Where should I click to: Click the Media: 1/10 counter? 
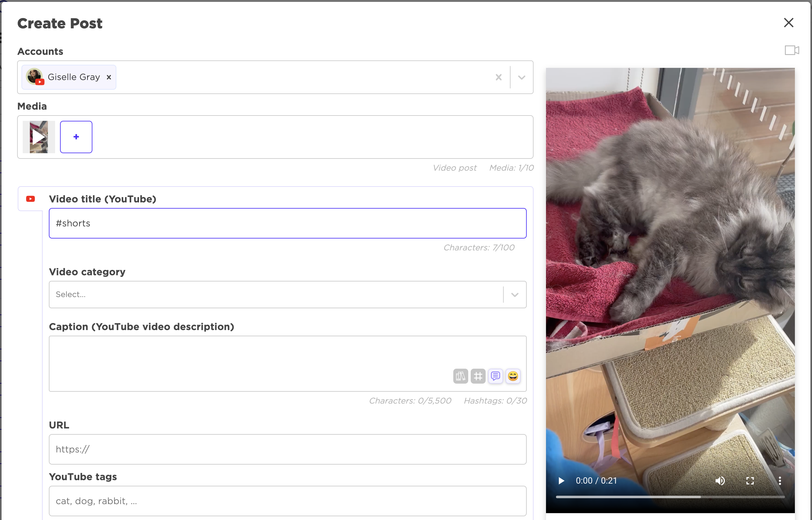[511, 168]
